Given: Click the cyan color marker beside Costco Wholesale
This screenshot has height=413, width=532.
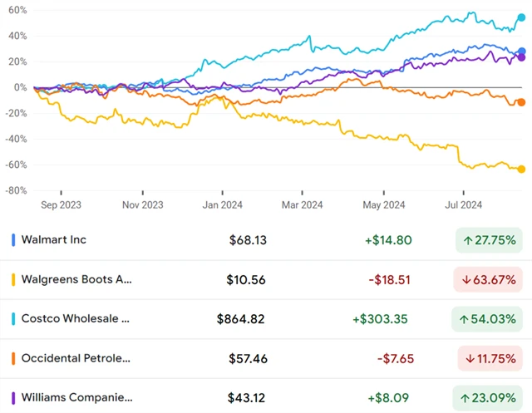Looking at the screenshot, I should tap(14, 319).
